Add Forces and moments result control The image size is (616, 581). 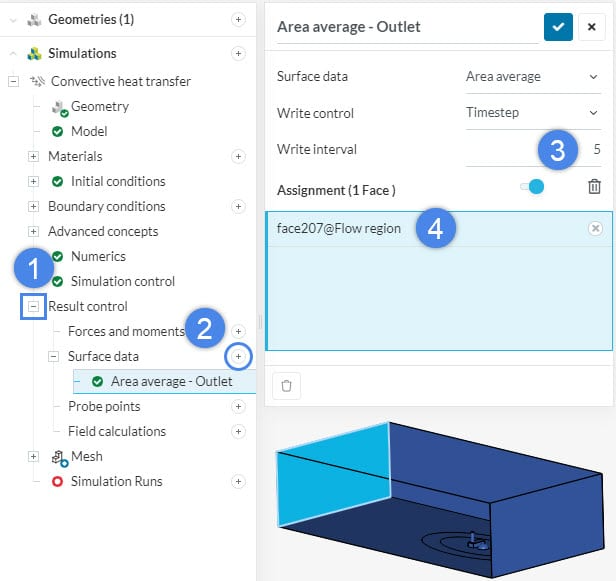(x=238, y=331)
